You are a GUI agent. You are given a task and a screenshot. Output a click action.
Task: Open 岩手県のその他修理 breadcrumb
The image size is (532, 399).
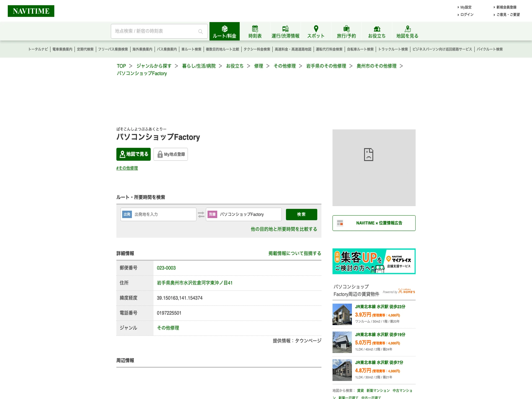[x=326, y=66]
